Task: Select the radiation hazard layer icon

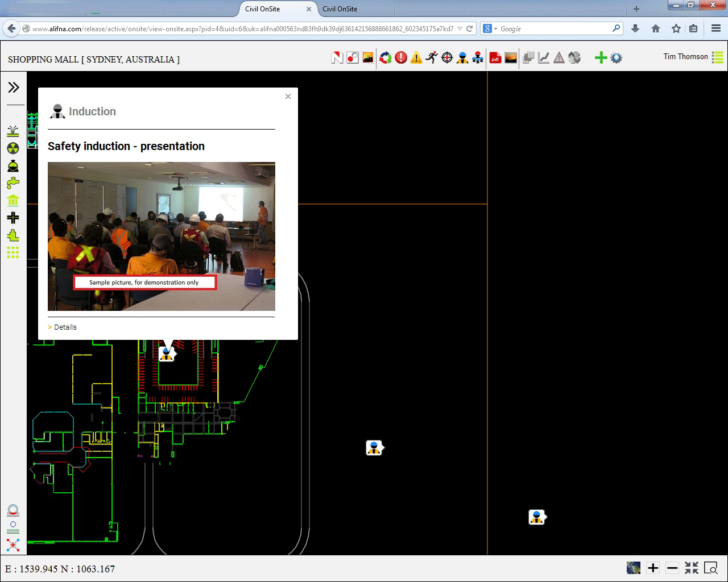Action: tap(13, 148)
